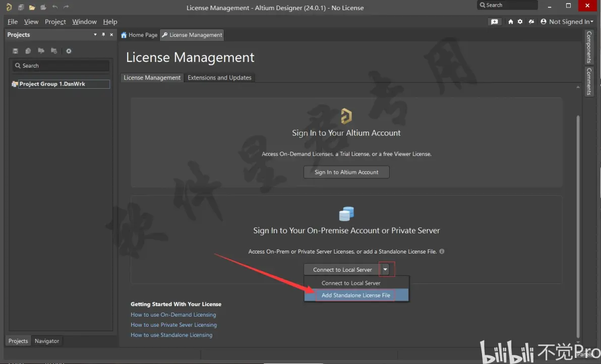Close the Projects panel

click(111, 34)
